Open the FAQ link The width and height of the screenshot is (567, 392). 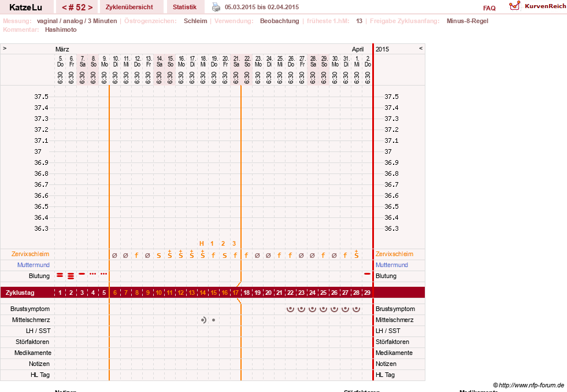pyautogui.click(x=489, y=8)
